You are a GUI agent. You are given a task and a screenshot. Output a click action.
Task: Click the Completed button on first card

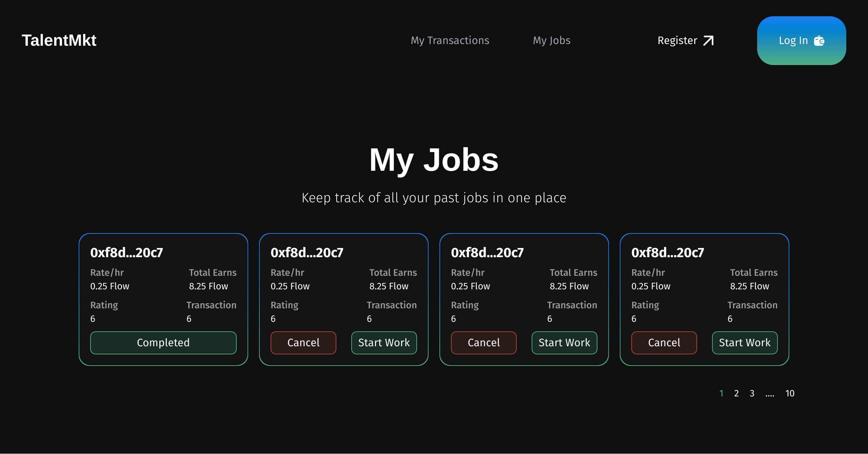pos(163,343)
